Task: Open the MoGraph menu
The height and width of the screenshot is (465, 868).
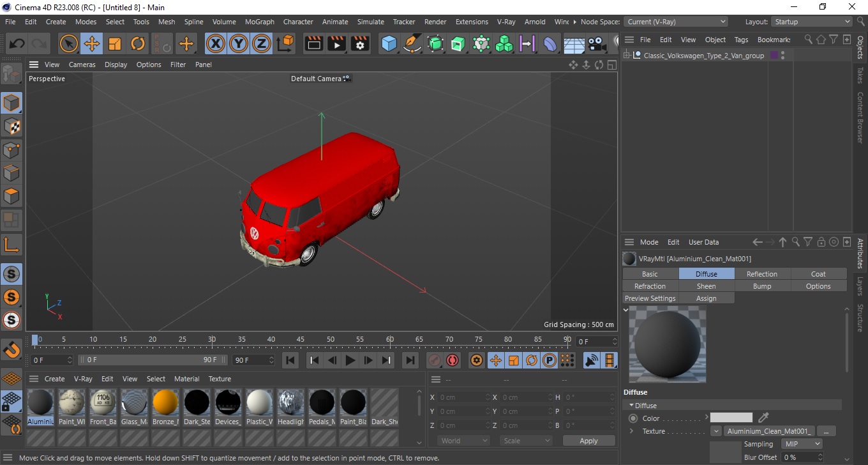Action: [260, 22]
